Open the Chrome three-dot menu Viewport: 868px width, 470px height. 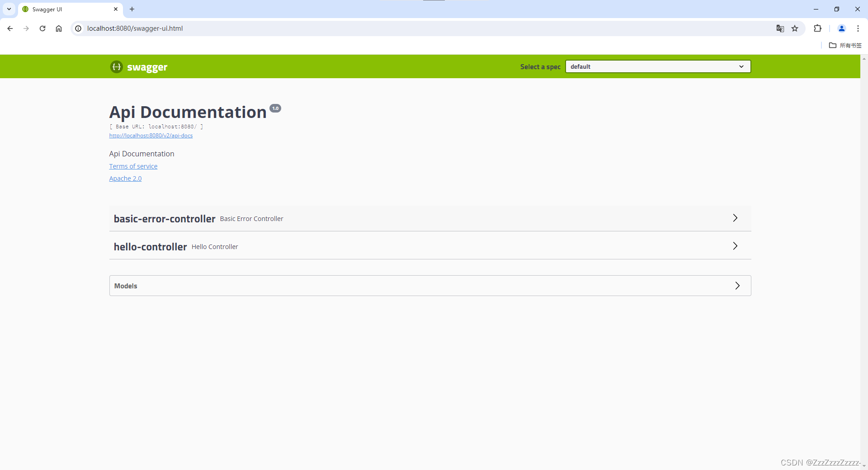point(858,28)
